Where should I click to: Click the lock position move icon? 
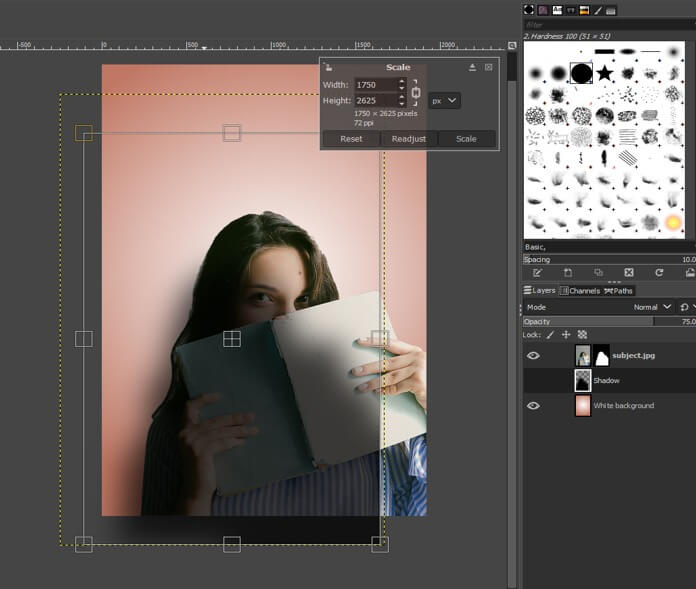pos(566,334)
